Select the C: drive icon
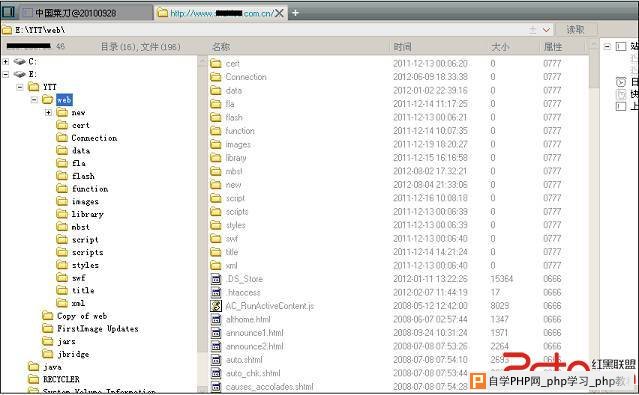The width and height of the screenshot is (639, 395). [19, 62]
